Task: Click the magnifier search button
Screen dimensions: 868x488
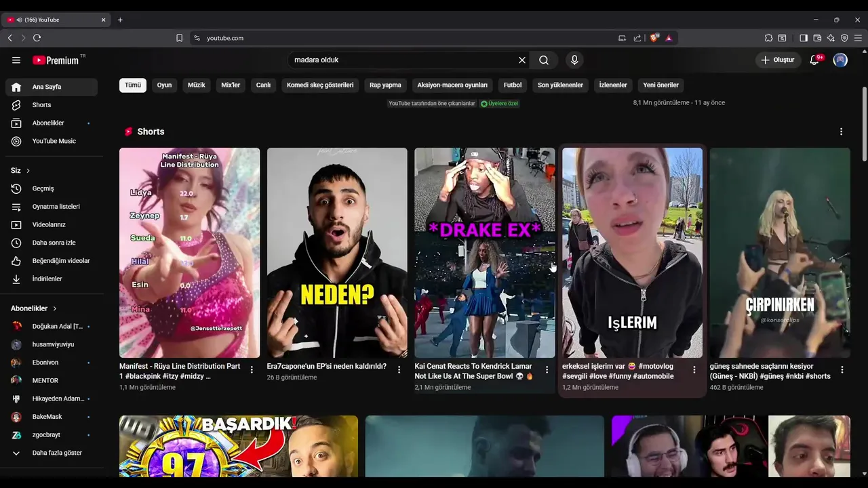Action: click(x=544, y=60)
